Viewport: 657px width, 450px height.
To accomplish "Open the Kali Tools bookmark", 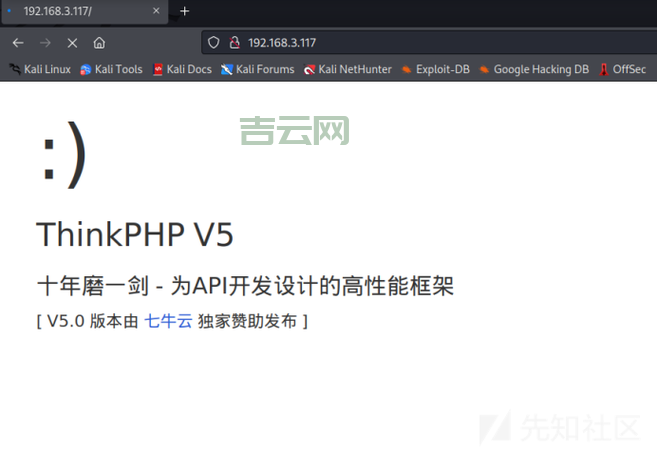I will 111,69.
